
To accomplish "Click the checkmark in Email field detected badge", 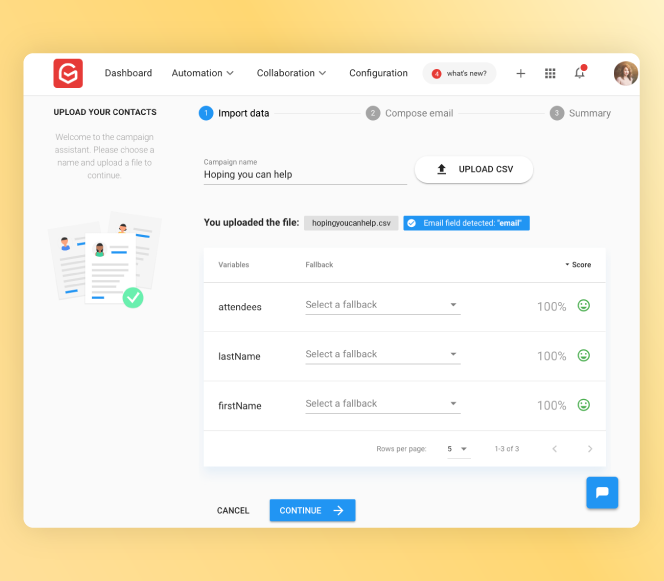I will (x=411, y=223).
